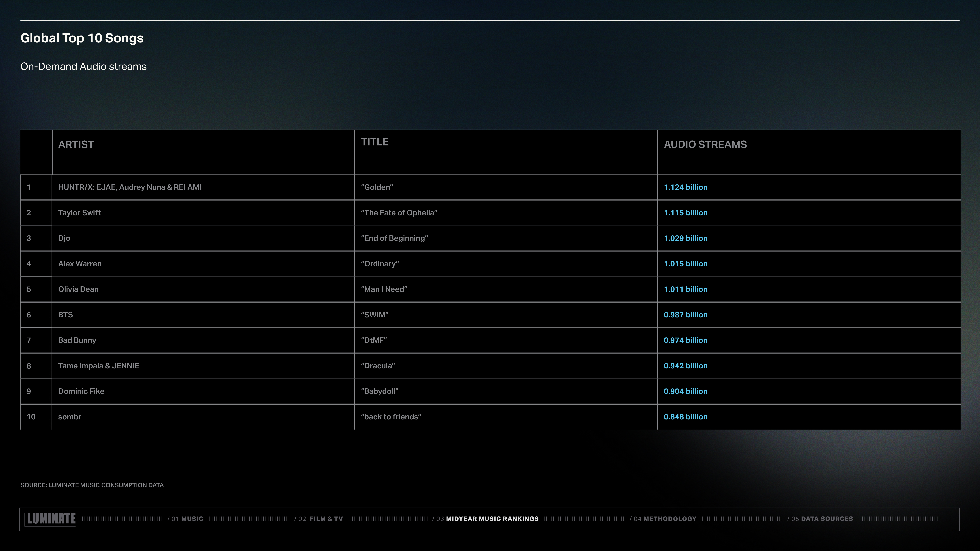This screenshot has height=551, width=980.
Task: Select Bad Bunny in the artist column
Action: click(77, 340)
